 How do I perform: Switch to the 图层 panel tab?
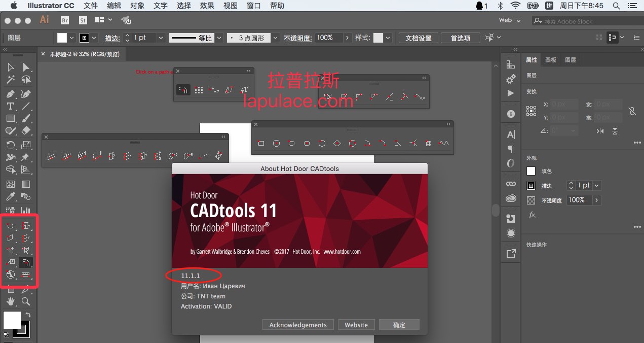571,60
